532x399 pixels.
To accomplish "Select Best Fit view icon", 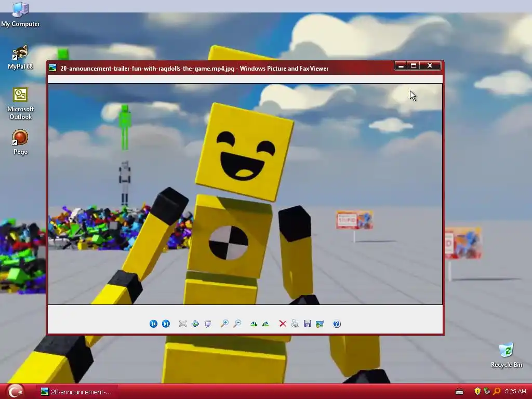I will [x=182, y=324].
